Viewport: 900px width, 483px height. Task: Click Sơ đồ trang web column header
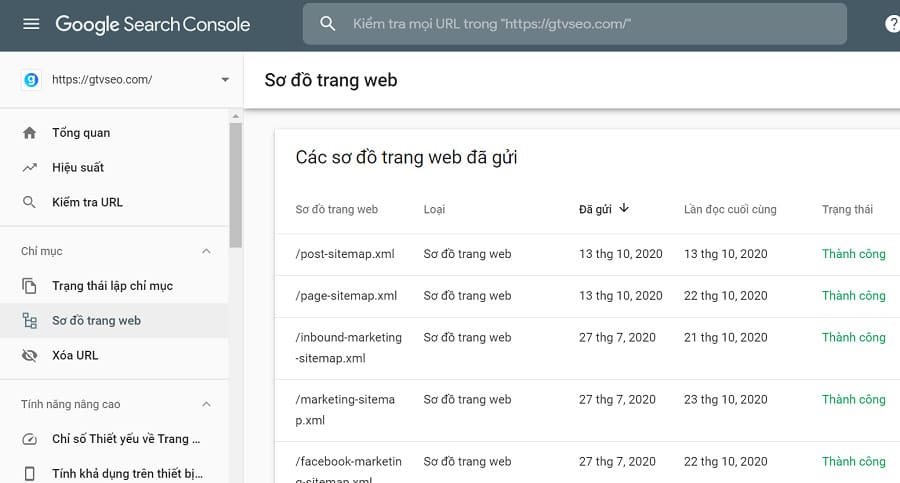(x=336, y=210)
